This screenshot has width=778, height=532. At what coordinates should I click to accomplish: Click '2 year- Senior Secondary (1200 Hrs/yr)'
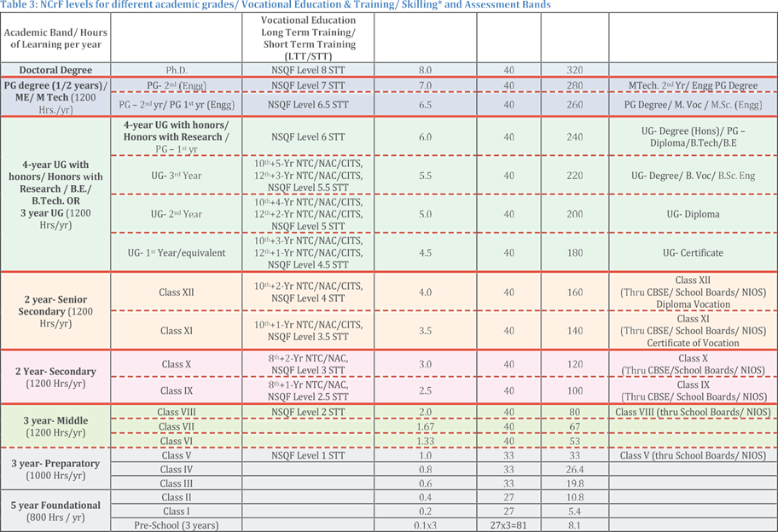coord(55,311)
